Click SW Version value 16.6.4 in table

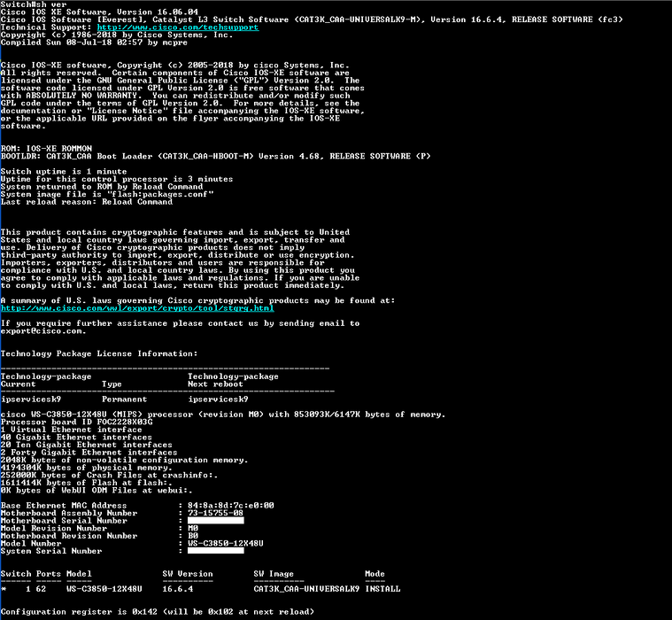coord(178,589)
